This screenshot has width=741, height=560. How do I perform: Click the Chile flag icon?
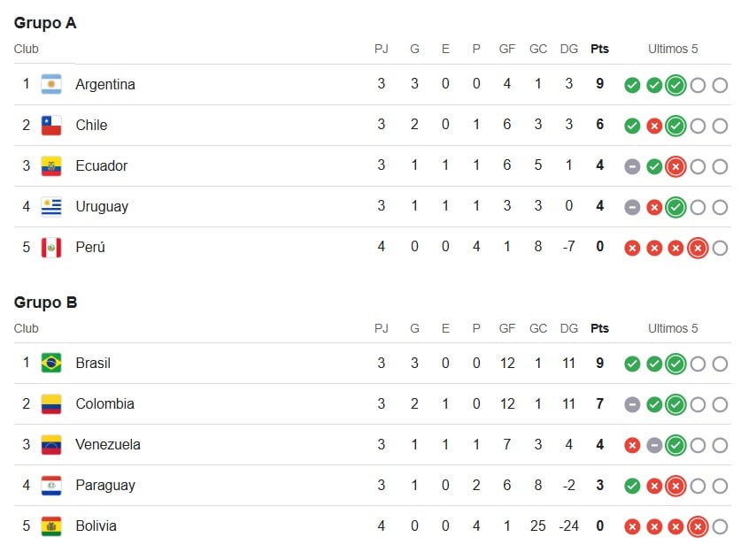(x=51, y=125)
